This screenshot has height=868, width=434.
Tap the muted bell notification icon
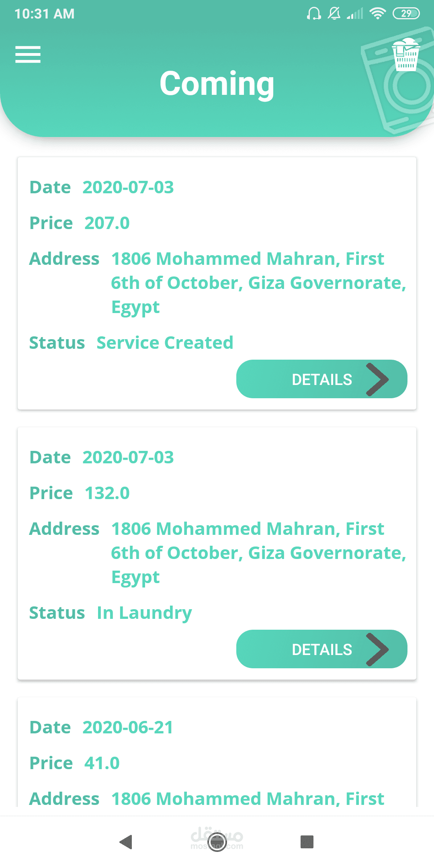[x=334, y=14]
